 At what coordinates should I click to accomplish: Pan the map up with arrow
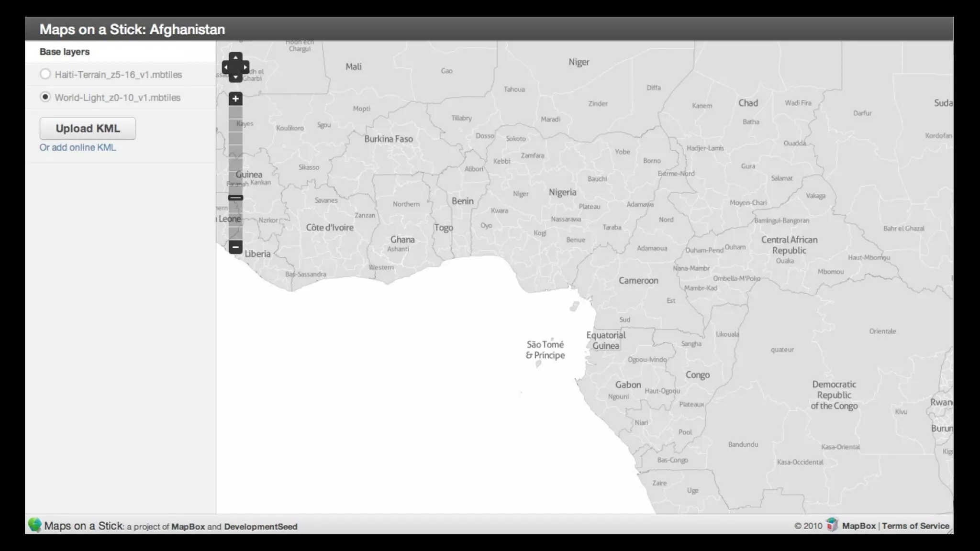[x=235, y=57]
